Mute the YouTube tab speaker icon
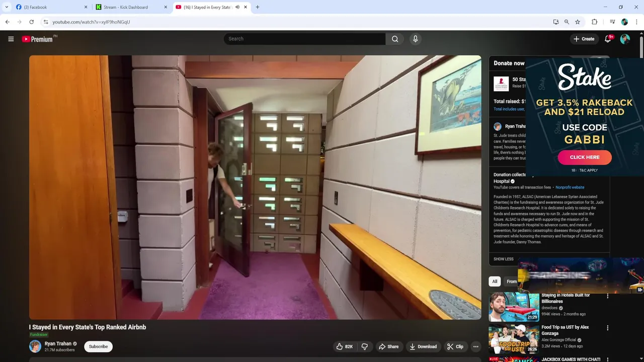 click(x=237, y=7)
